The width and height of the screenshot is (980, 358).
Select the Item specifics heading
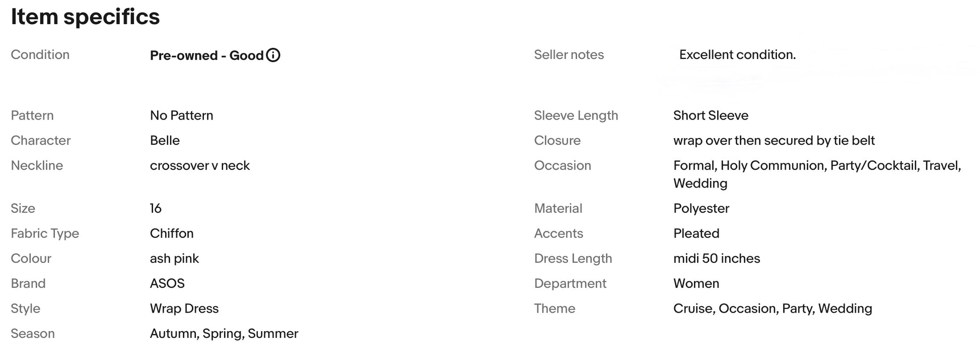click(85, 17)
